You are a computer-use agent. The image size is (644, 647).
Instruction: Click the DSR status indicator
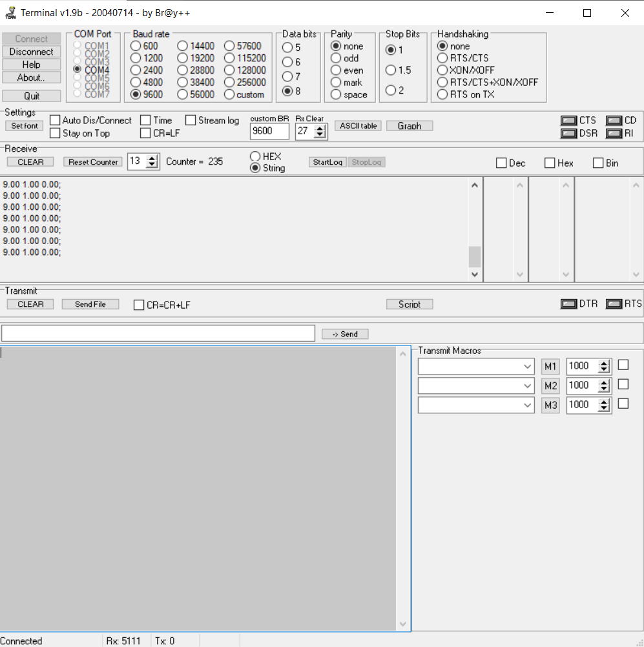tap(568, 134)
